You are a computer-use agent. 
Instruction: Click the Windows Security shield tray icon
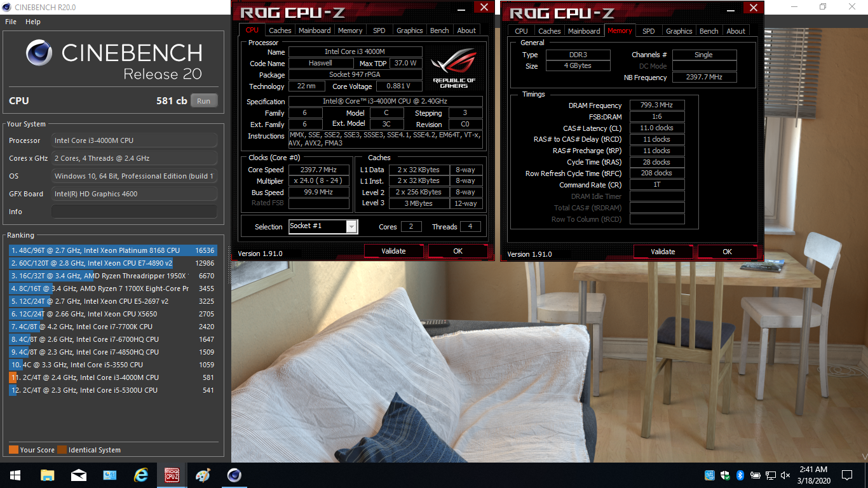725,475
